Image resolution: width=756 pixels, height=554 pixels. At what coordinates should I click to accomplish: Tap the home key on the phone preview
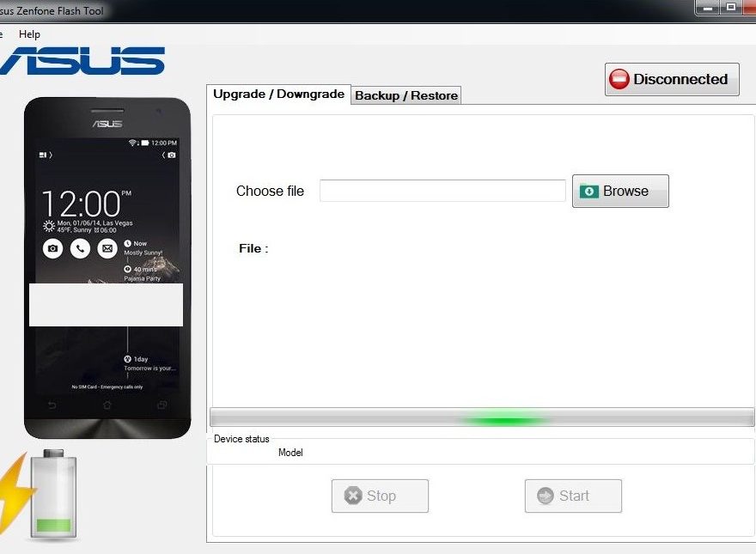click(x=107, y=405)
